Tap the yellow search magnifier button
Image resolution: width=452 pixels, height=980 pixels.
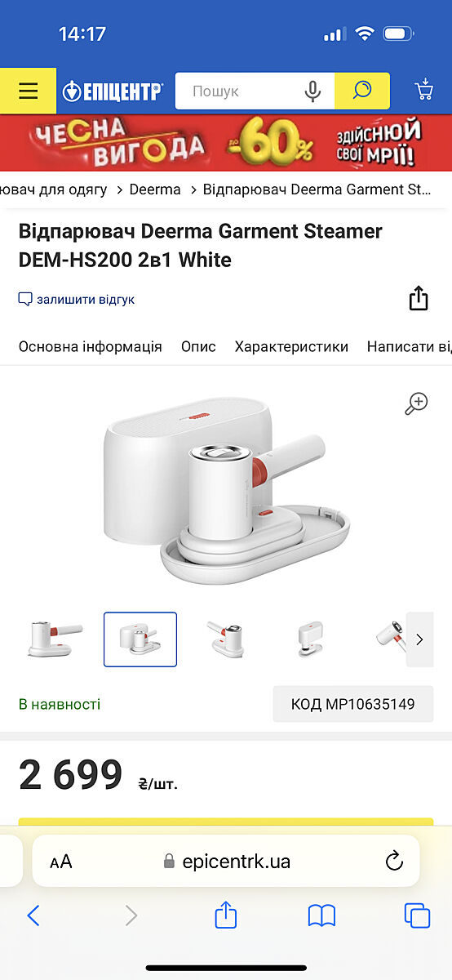pyautogui.click(x=362, y=91)
